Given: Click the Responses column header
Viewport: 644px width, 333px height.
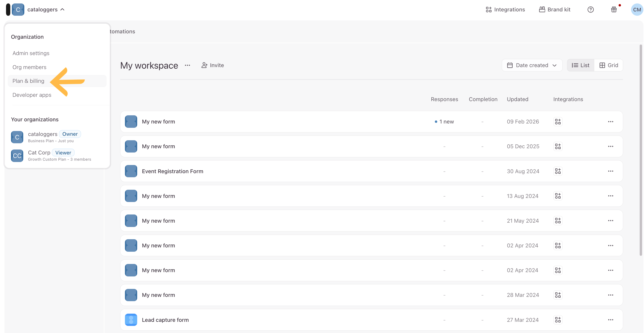Looking at the screenshot, I should coord(444,99).
